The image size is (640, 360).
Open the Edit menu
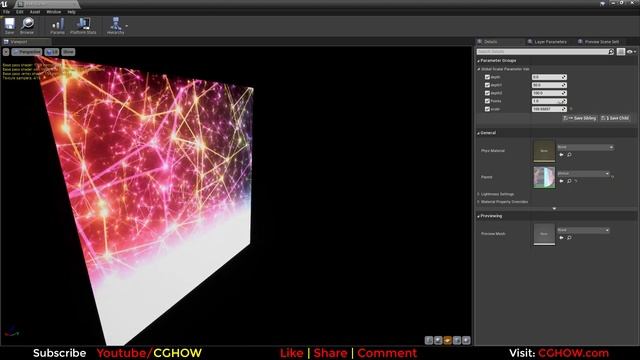[20, 12]
